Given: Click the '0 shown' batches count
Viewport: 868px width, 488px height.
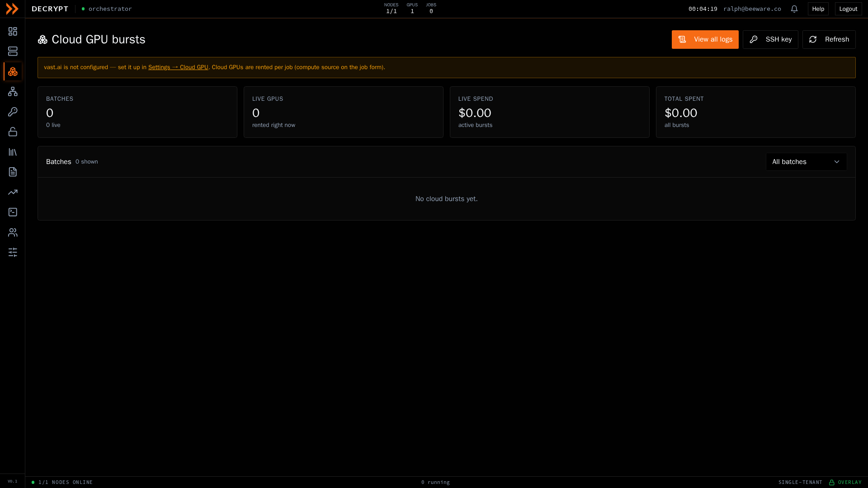Looking at the screenshot, I should (87, 162).
